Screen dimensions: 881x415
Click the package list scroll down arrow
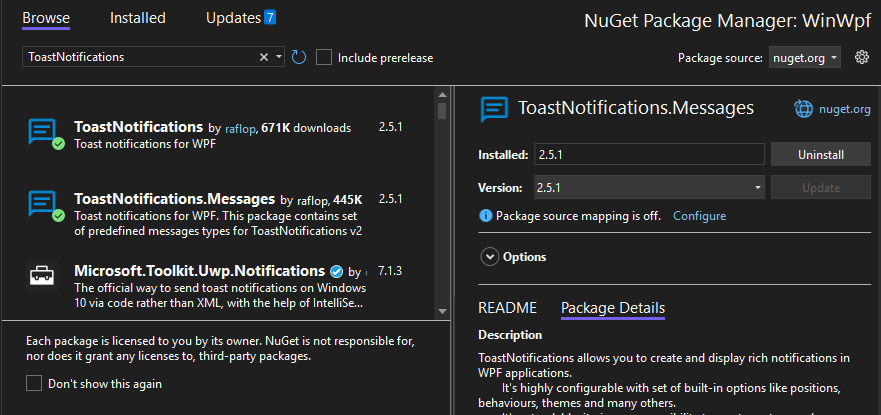(x=442, y=311)
